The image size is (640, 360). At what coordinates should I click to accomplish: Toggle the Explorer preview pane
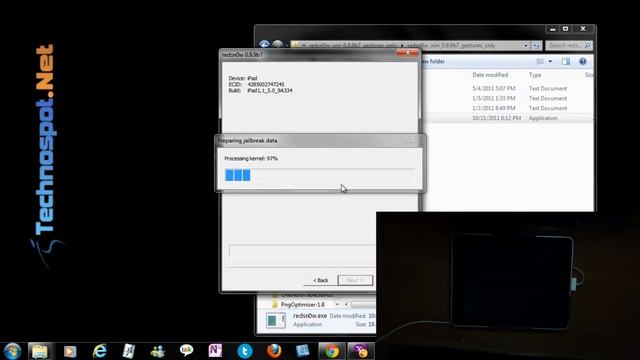coord(566,61)
